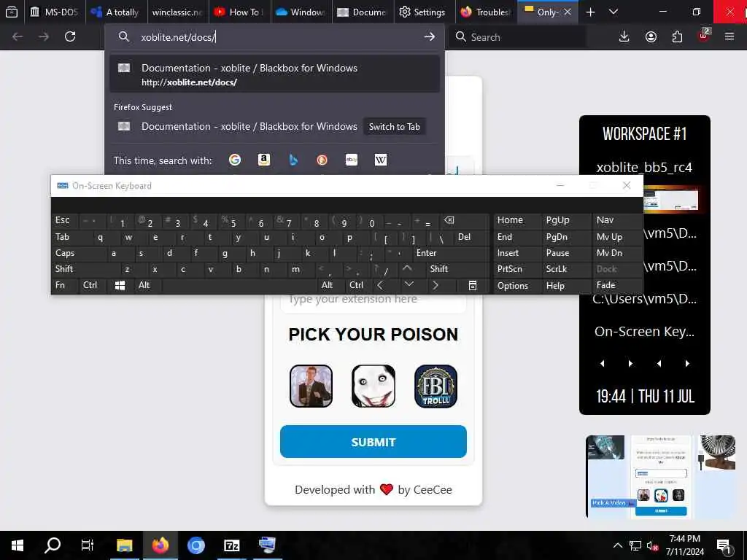Viewport: 747px width, 560px height.
Task: Search this time with Google icon
Action: pos(235,160)
